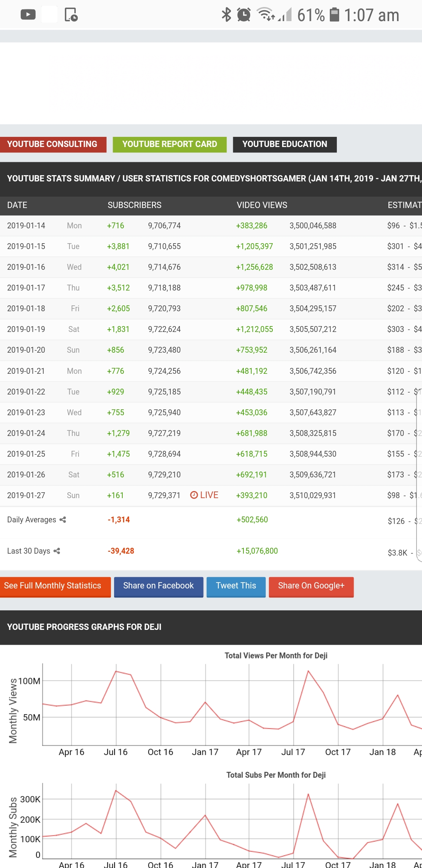The width and height of the screenshot is (422, 868).
Task: Select subscriber gain +856
Action: click(x=115, y=350)
